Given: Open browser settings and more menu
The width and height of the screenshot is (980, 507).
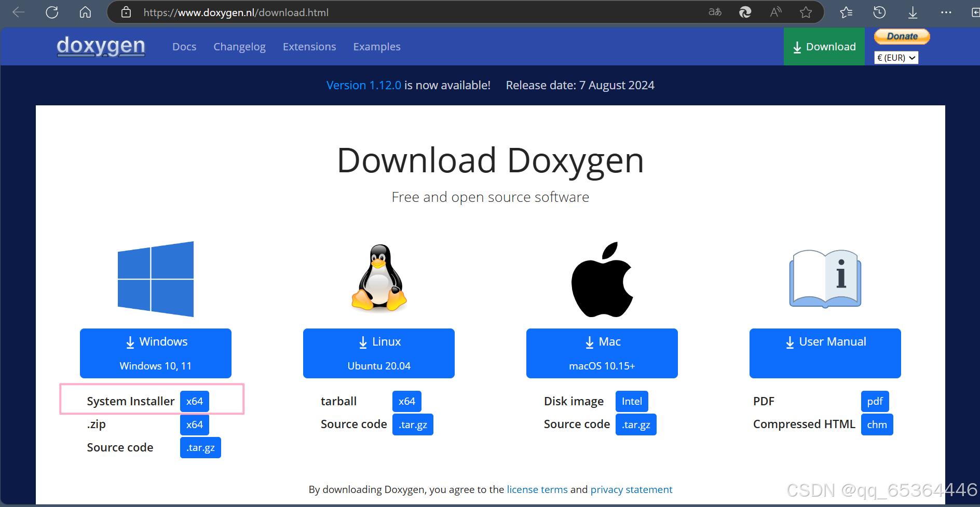Looking at the screenshot, I should [946, 12].
